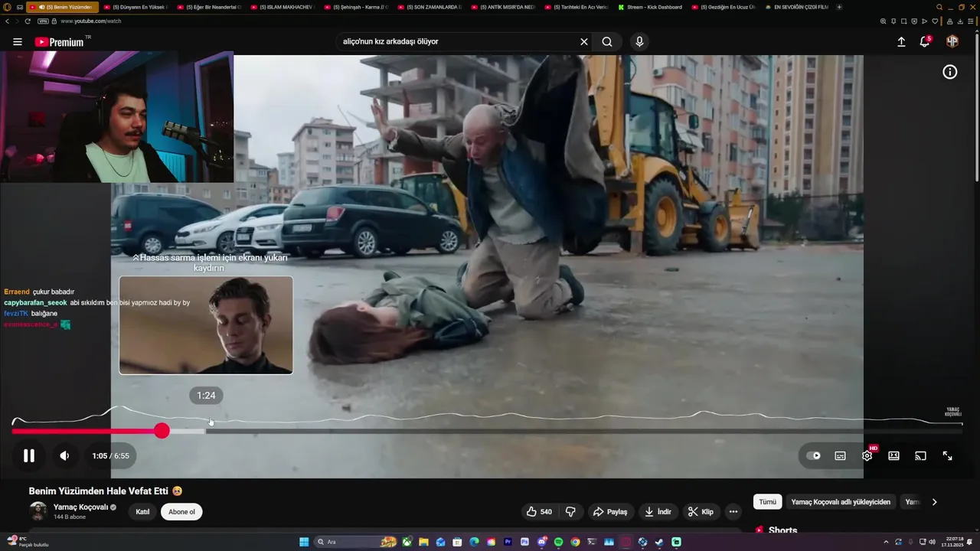Open YouTube notifications bell
Viewport: 980px width, 551px height.
click(x=925, y=41)
